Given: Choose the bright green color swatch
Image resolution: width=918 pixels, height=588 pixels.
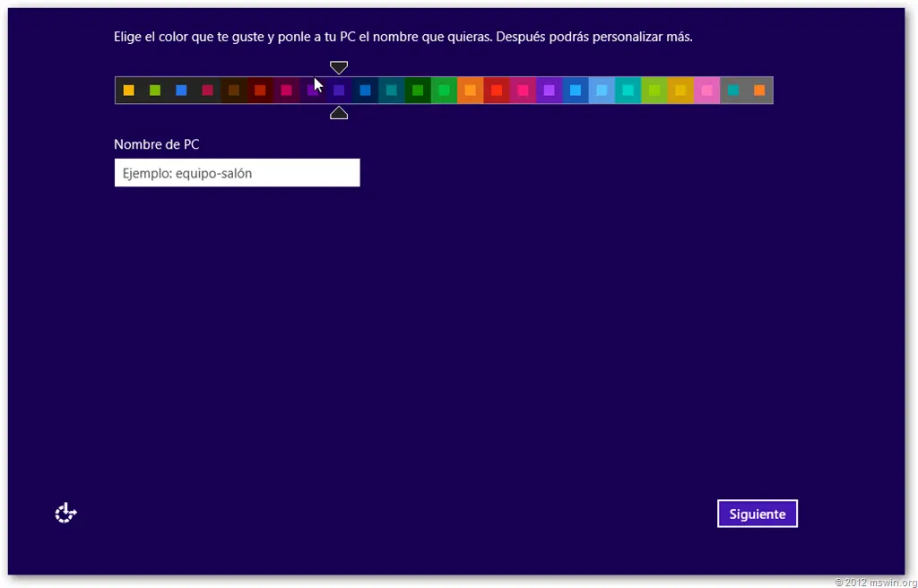Looking at the screenshot, I should tap(444, 91).
